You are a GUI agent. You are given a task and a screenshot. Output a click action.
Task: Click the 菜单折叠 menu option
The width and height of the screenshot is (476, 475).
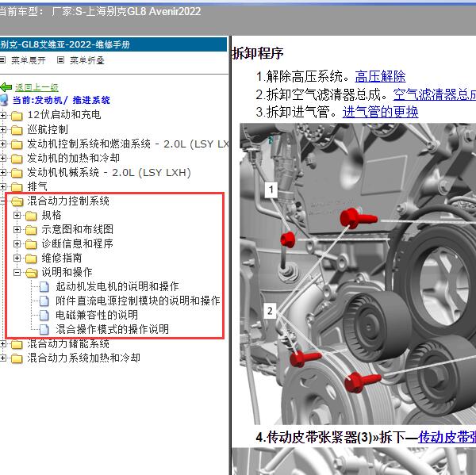tap(87, 60)
